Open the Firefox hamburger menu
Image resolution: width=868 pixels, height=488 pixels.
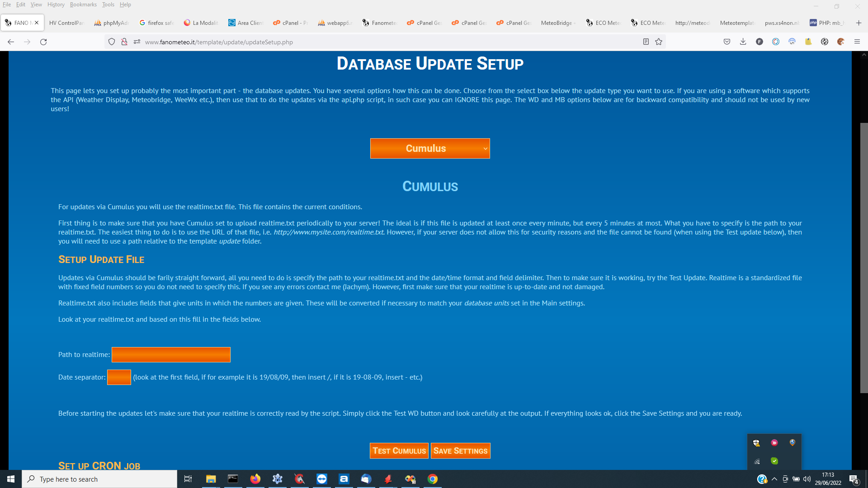click(x=857, y=42)
